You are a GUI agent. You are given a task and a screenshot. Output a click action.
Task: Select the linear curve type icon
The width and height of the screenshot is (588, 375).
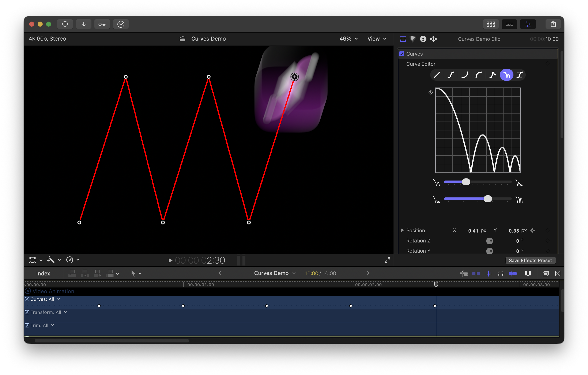click(437, 75)
